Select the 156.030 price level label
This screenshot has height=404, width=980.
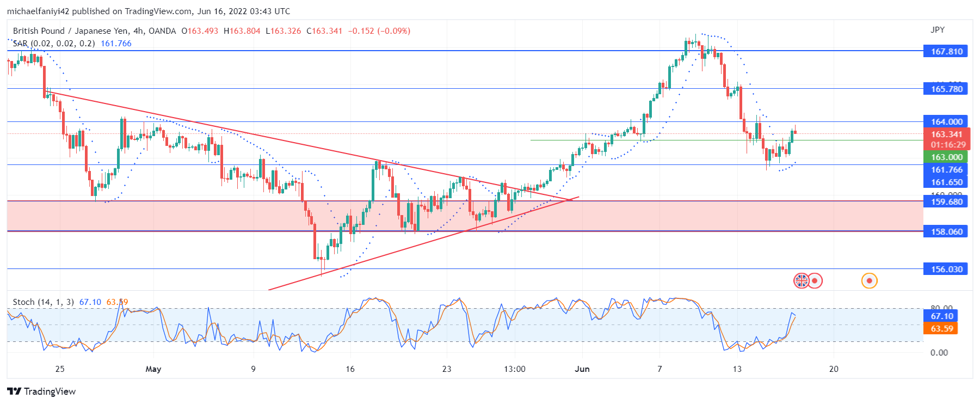(x=946, y=269)
